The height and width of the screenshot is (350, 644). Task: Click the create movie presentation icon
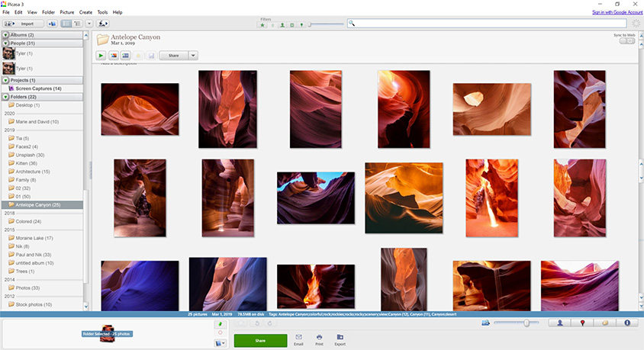pyautogui.click(x=126, y=56)
